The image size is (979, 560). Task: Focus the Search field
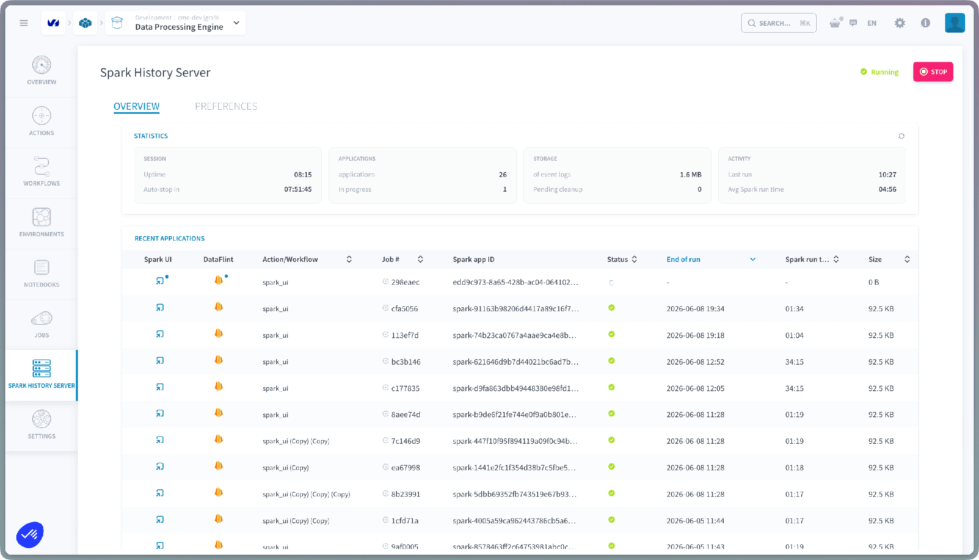(x=778, y=23)
